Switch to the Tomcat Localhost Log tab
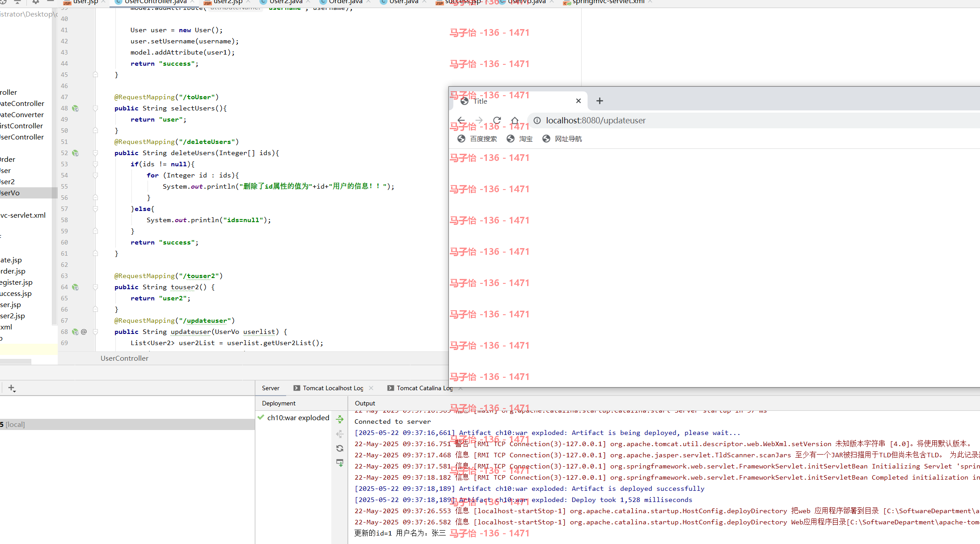 click(333, 388)
